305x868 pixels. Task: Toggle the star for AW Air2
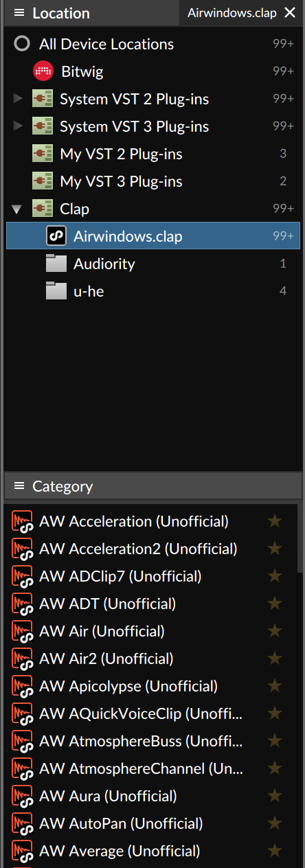coord(275,659)
